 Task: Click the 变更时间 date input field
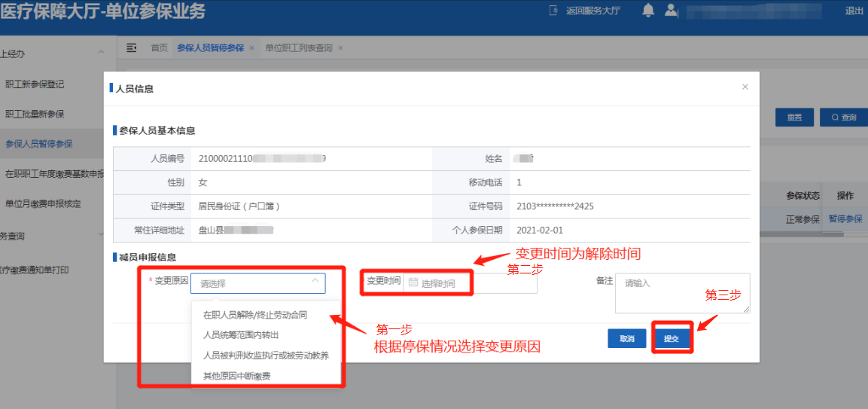tap(471, 283)
